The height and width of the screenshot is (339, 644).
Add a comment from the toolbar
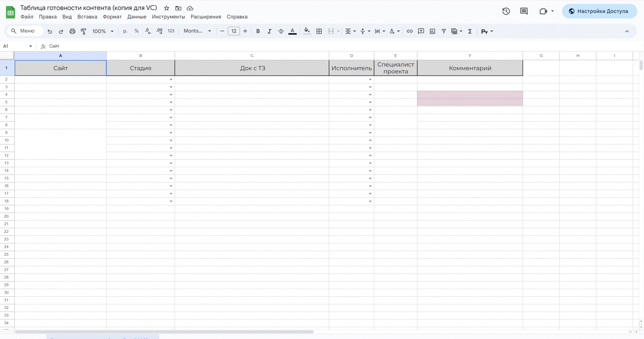click(421, 31)
